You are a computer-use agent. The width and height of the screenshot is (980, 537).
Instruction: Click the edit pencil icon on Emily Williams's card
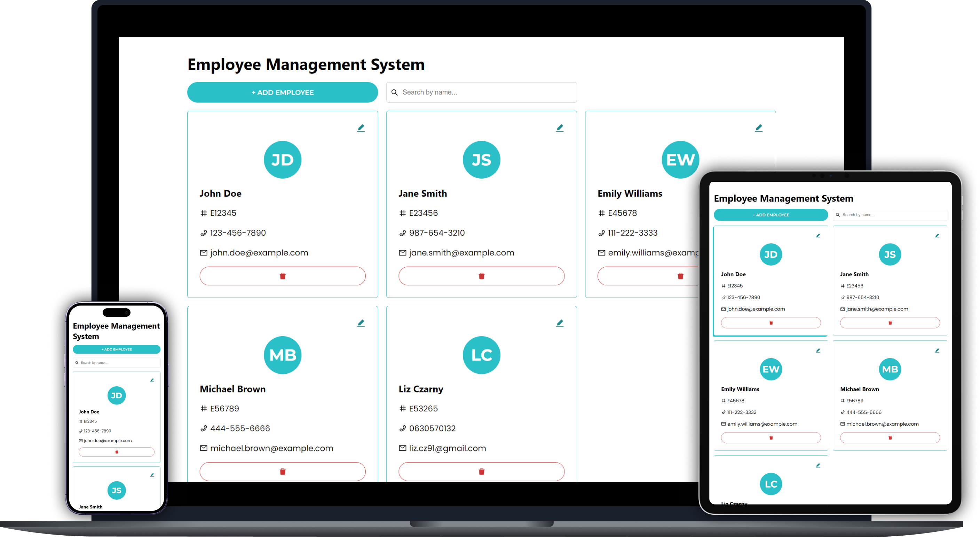[x=759, y=128]
